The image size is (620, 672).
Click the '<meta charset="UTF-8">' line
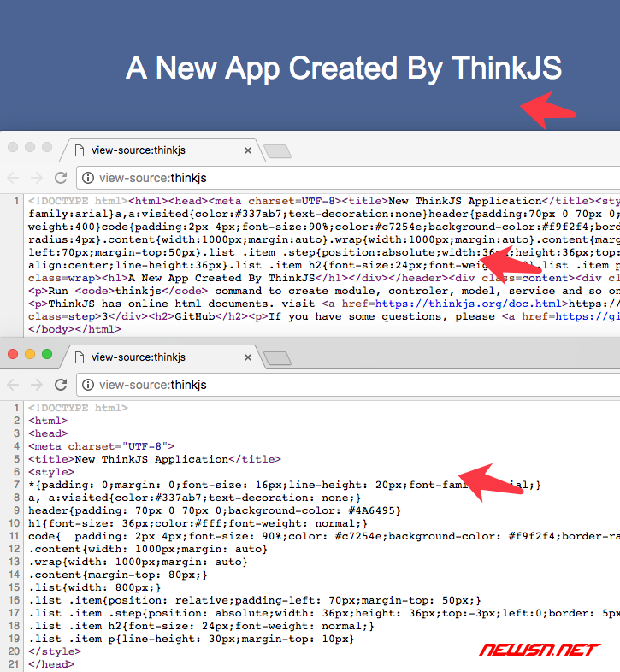coord(101,446)
